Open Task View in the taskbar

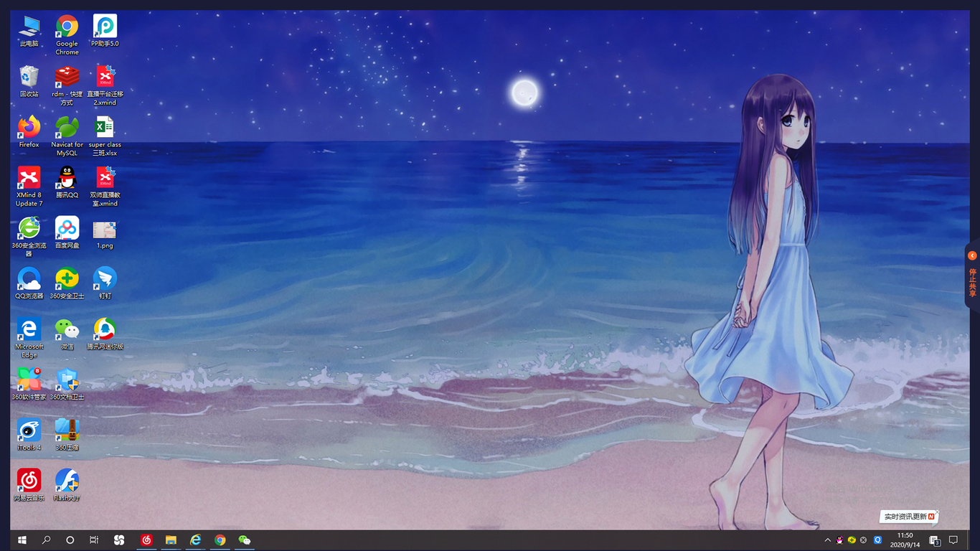94,540
